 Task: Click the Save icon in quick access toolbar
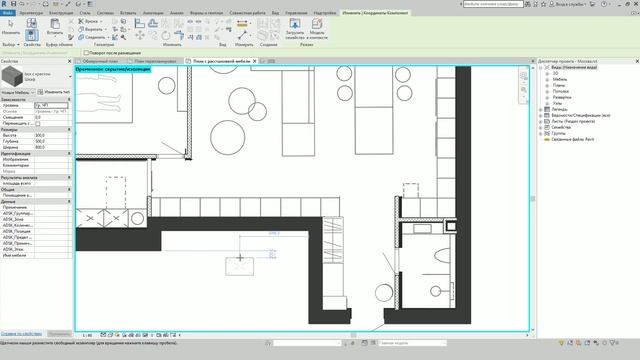(x=13, y=4)
